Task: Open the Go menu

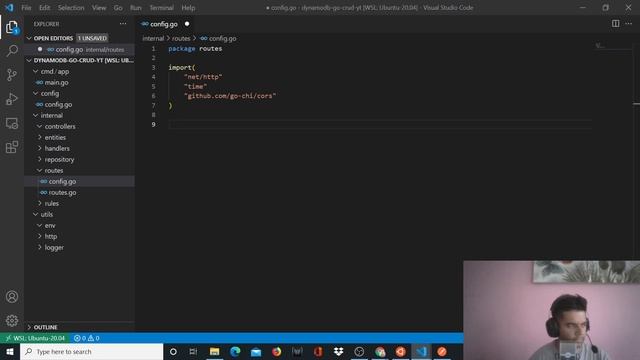Action: pos(118,8)
